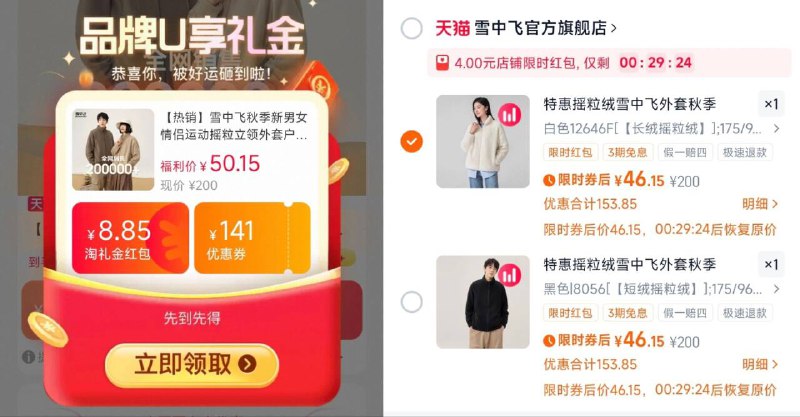Image resolution: width=800 pixels, height=417 pixels.
Task: Click the arrow icon inside the 立即领取 button
Action: click(247, 364)
